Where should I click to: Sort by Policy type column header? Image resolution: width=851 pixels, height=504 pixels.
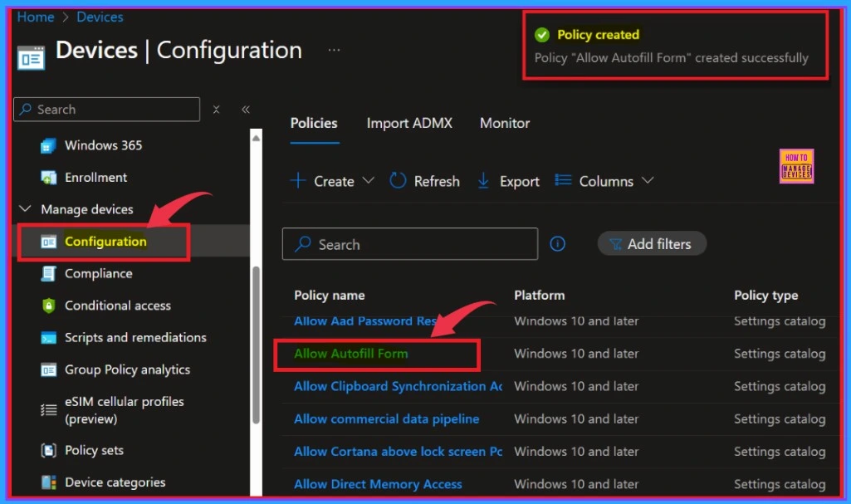pos(765,296)
